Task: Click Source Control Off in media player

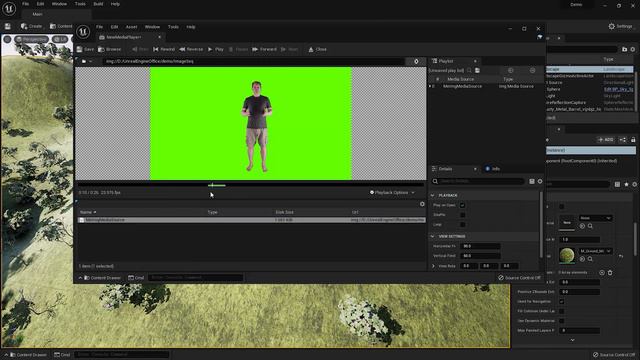Action: pyautogui.click(x=519, y=278)
